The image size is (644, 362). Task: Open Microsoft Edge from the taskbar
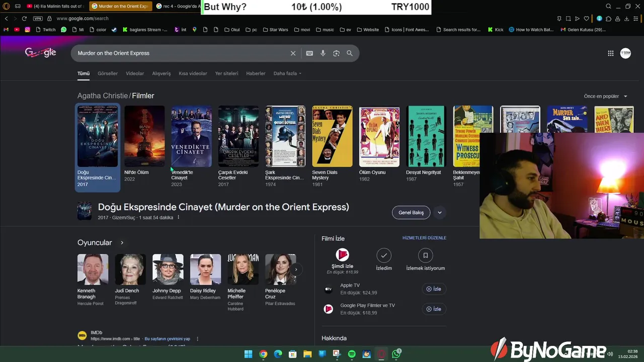(278, 354)
